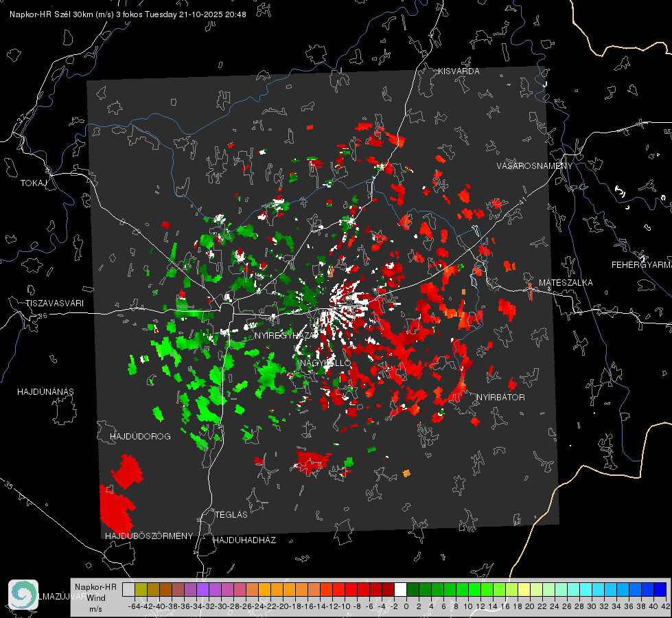Select the bright red swatch between -10 and -8

(x=351, y=589)
